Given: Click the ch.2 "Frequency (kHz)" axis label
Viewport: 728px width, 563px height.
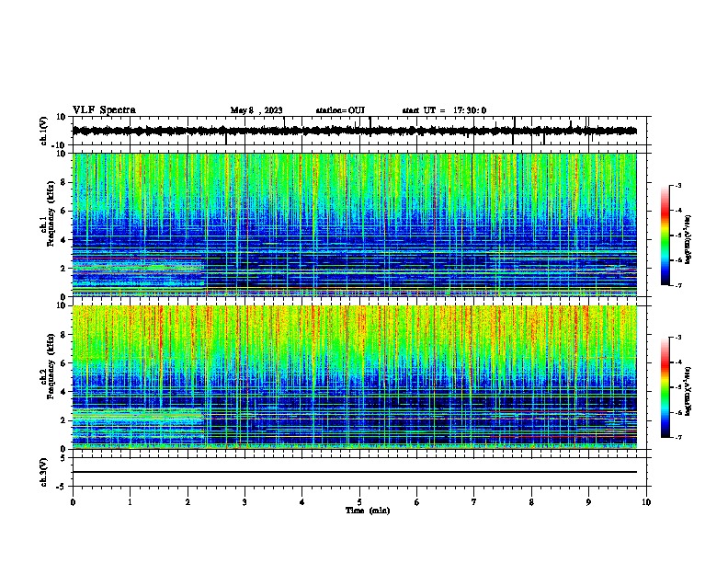Looking at the screenshot, I should [x=51, y=365].
